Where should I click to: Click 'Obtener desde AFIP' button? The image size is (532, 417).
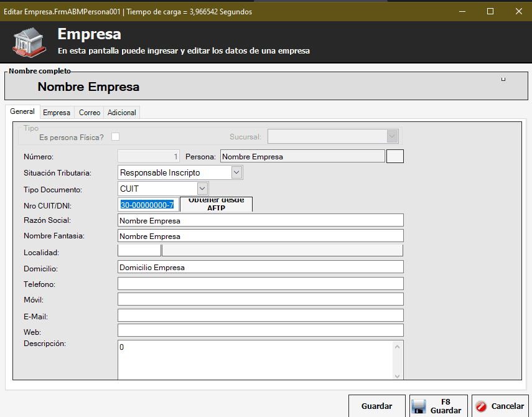(216, 204)
